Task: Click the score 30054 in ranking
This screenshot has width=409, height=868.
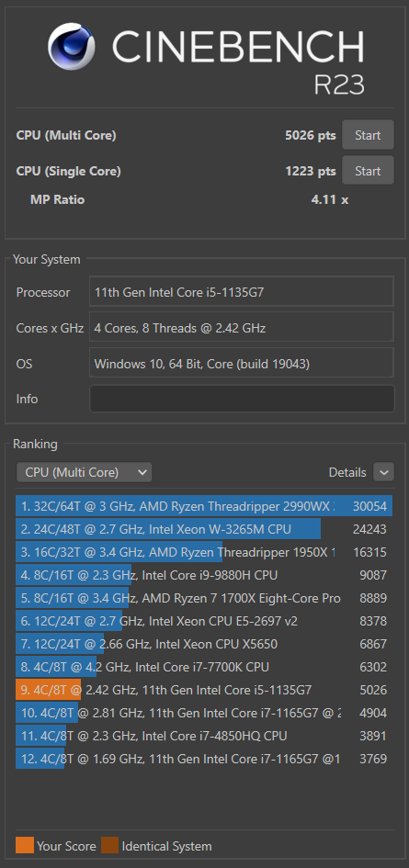Action: point(369,506)
